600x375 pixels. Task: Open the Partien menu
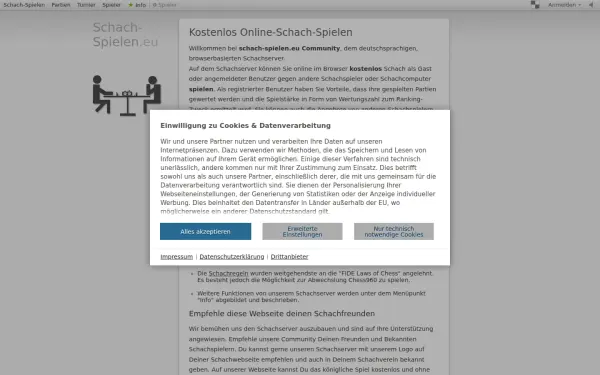(x=61, y=5)
